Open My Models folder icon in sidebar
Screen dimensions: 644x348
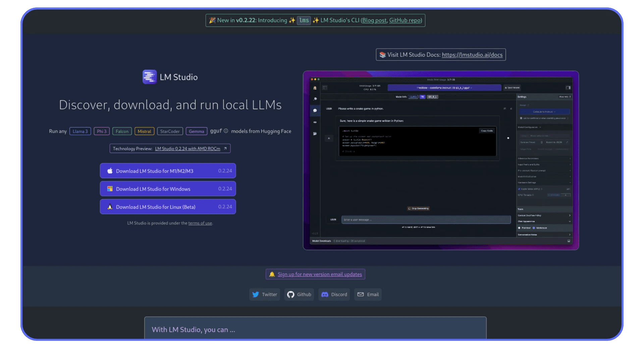click(315, 134)
